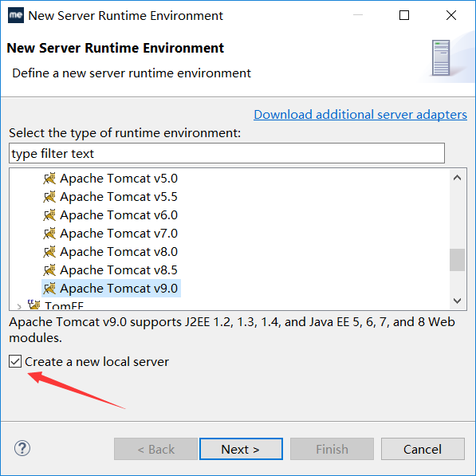Select Apache Tomcat v6.0 text
Viewport: 476px width, 476px height.
[x=119, y=215]
